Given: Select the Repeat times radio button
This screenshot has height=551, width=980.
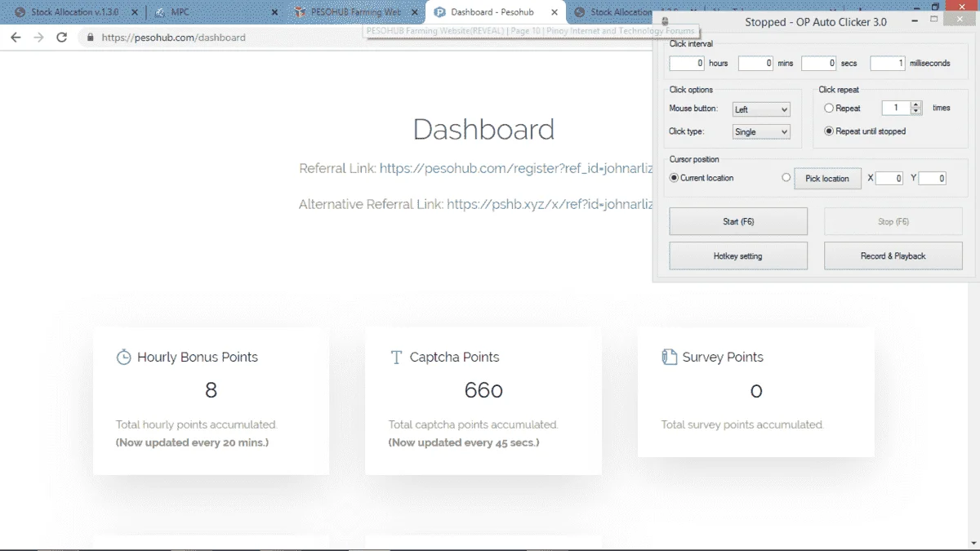Looking at the screenshot, I should [829, 108].
